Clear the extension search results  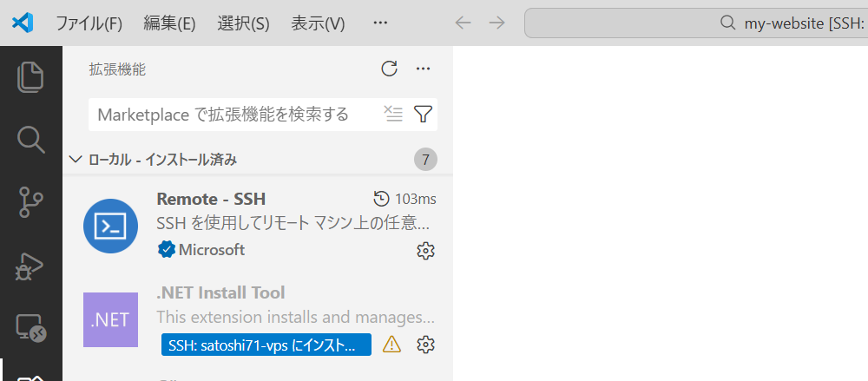(393, 114)
